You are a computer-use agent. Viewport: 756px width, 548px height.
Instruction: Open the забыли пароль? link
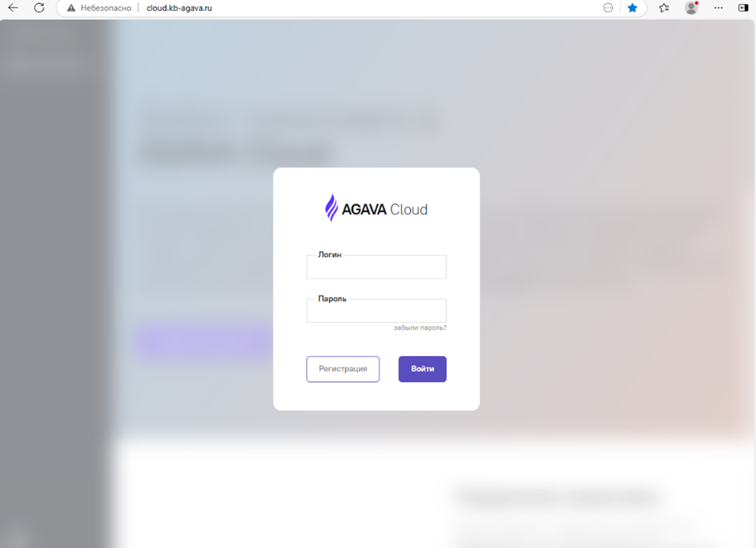[x=420, y=327]
